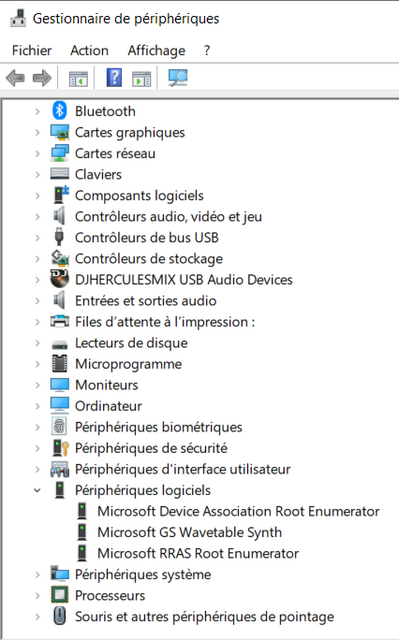This screenshot has width=399, height=640.
Task: Click the Bluetooth category icon
Action: 60,111
